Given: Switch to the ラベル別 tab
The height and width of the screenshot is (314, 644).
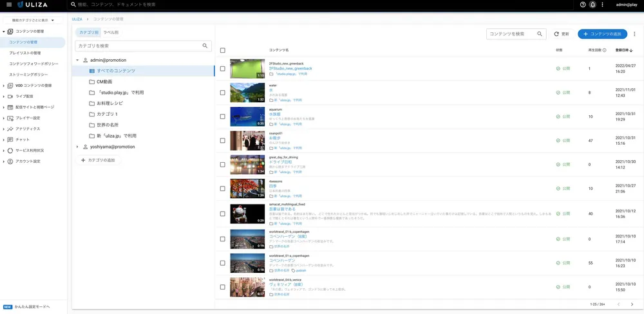Looking at the screenshot, I should 111,32.
